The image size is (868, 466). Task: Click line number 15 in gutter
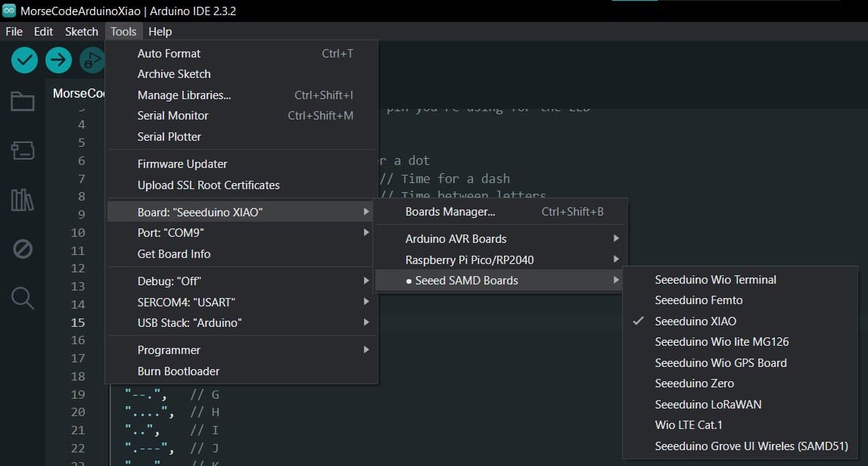[78, 323]
